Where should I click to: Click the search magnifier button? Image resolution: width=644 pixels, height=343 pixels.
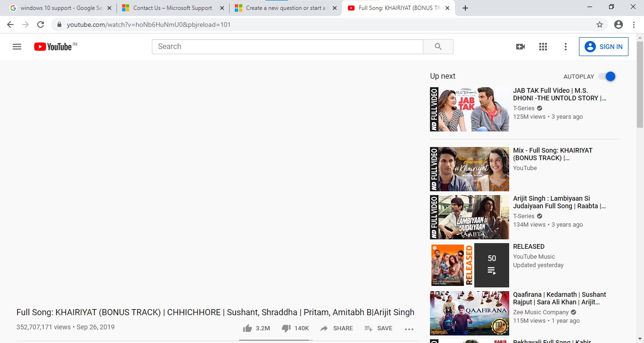pyautogui.click(x=438, y=47)
